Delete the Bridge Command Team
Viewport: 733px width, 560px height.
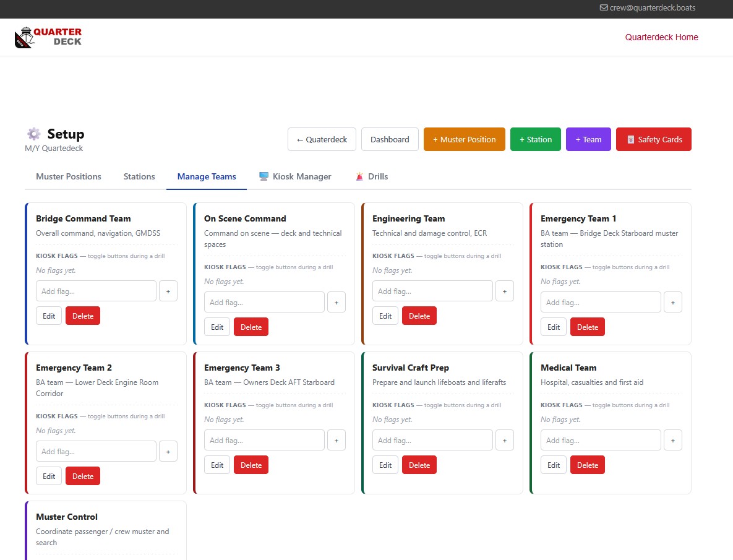(83, 316)
